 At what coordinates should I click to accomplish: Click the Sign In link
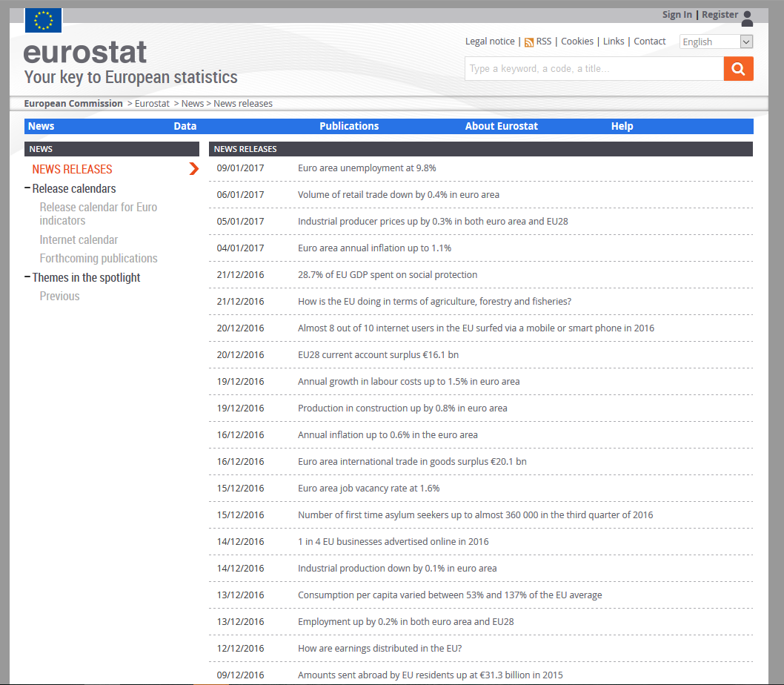[x=677, y=15]
